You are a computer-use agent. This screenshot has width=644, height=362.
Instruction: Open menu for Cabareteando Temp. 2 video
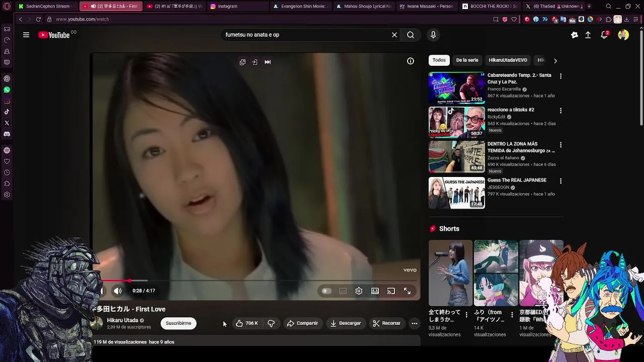[560, 76]
